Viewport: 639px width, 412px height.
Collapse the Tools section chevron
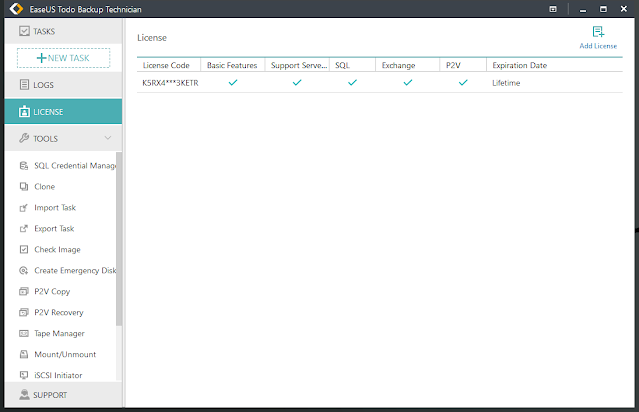click(108, 138)
